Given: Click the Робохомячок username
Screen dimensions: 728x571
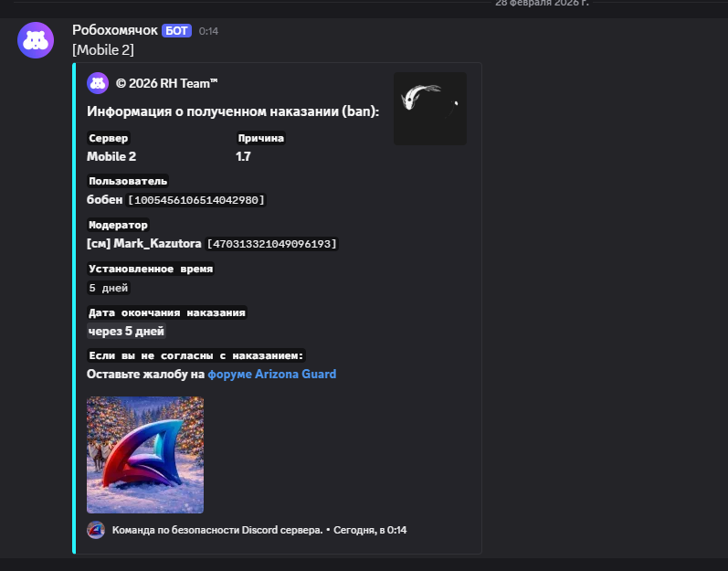Looking at the screenshot, I should pyautogui.click(x=115, y=30).
